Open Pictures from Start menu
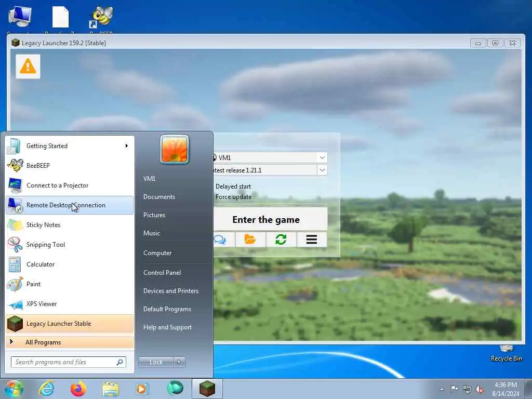The image size is (532, 399). coord(154,215)
